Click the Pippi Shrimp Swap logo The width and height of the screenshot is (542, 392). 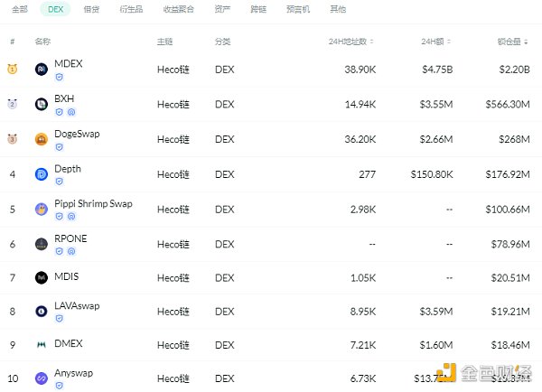[x=41, y=210]
